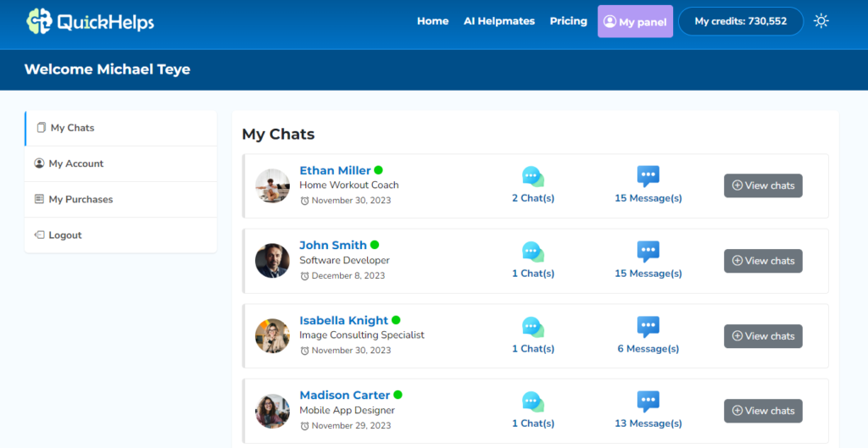Click the 2 Chat(s) link
868x448 pixels.
[533, 198]
